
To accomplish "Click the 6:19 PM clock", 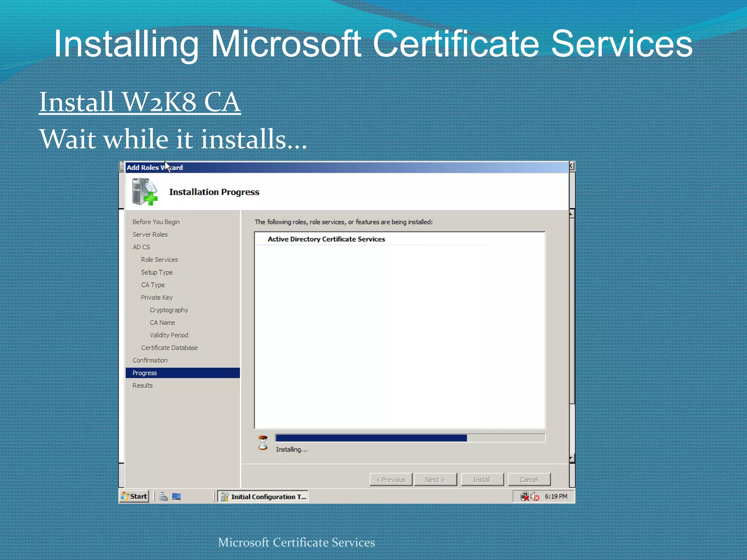I will [x=556, y=497].
